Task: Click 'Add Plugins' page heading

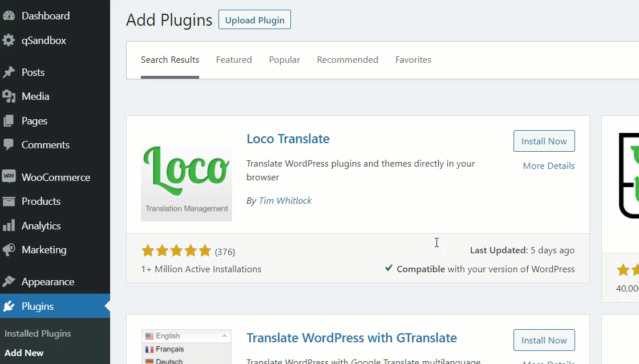Action: [169, 20]
